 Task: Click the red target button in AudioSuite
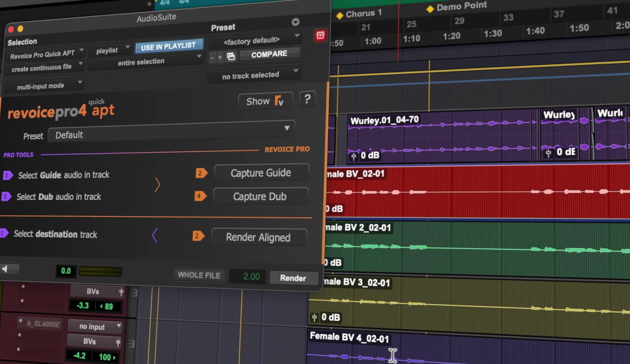click(320, 35)
